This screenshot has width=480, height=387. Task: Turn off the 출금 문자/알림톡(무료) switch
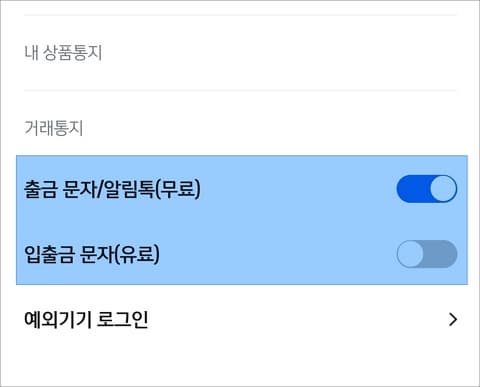point(427,189)
